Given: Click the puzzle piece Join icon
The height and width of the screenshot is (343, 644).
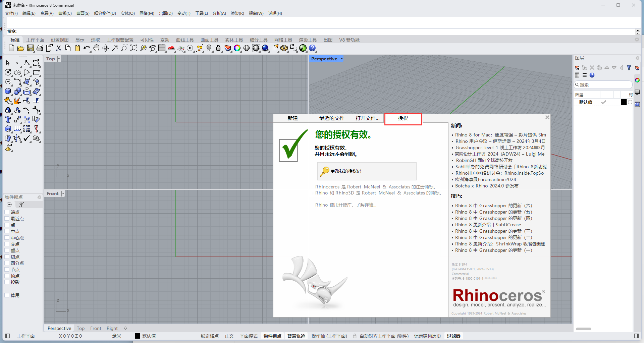Looking at the screenshot, I should [x=8, y=101].
